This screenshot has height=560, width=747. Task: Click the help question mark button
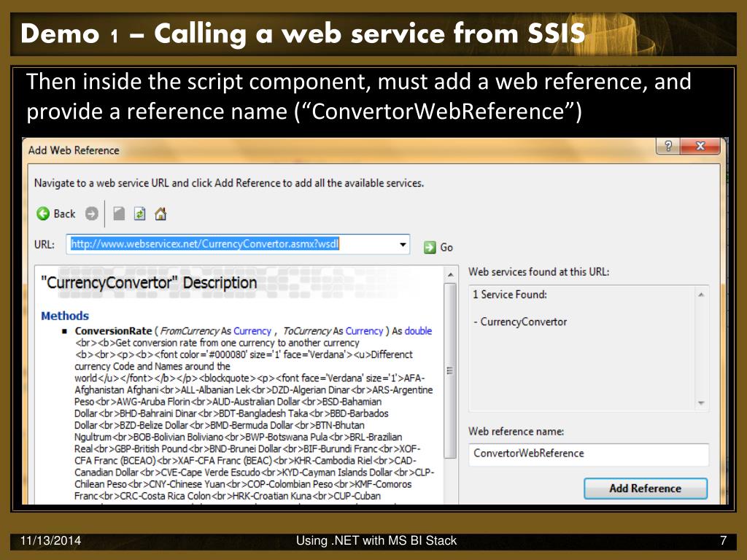[x=668, y=146]
